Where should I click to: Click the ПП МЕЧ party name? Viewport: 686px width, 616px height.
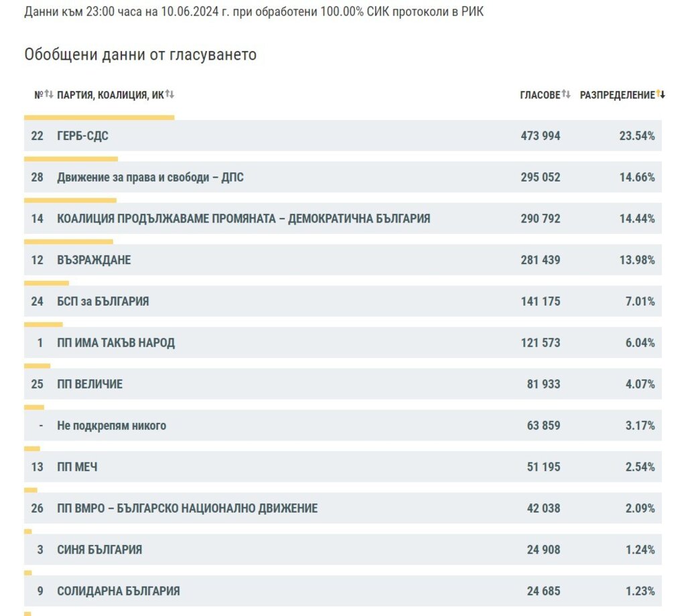[x=77, y=467]
